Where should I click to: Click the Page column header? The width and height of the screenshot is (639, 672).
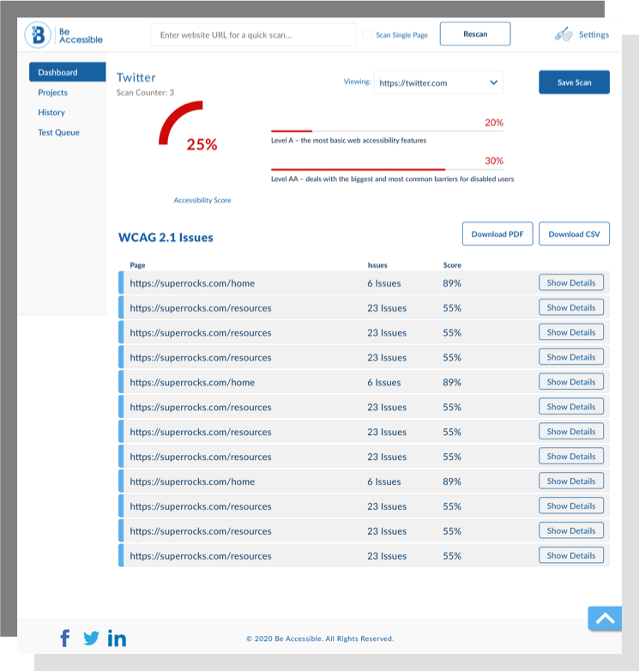tap(137, 265)
